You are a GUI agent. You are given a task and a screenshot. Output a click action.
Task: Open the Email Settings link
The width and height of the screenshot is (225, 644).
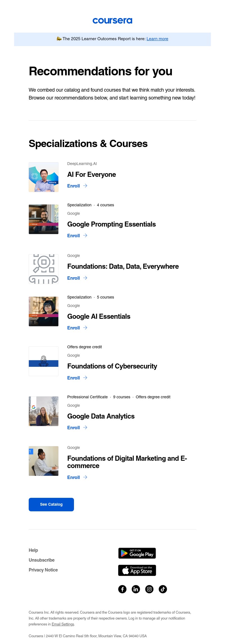(x=63, y=624)
